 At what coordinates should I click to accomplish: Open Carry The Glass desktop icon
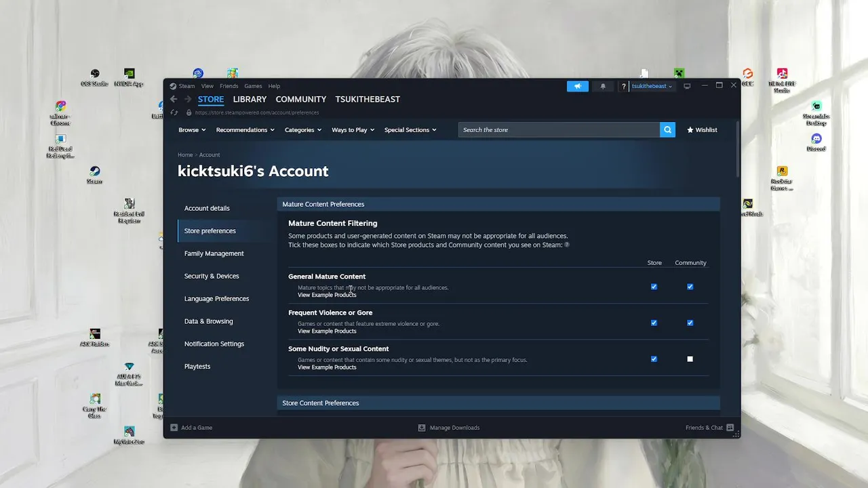95,405
